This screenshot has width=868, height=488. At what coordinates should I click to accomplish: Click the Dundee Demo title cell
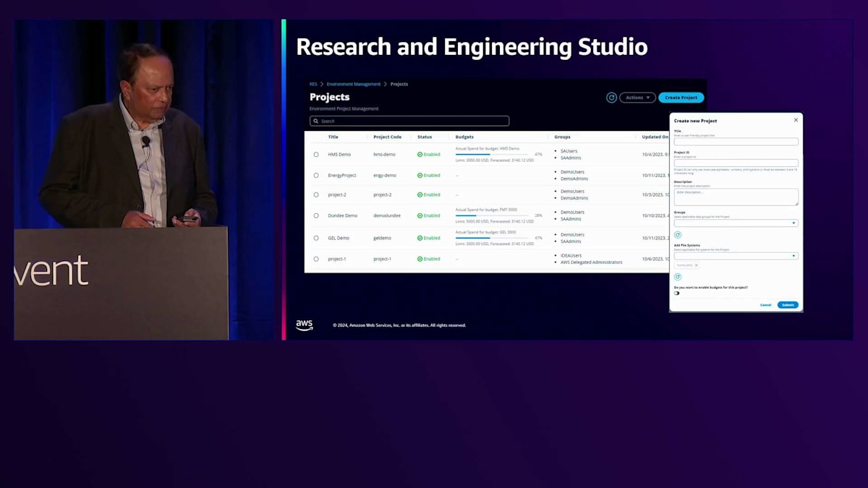click(x=342, y=215)
